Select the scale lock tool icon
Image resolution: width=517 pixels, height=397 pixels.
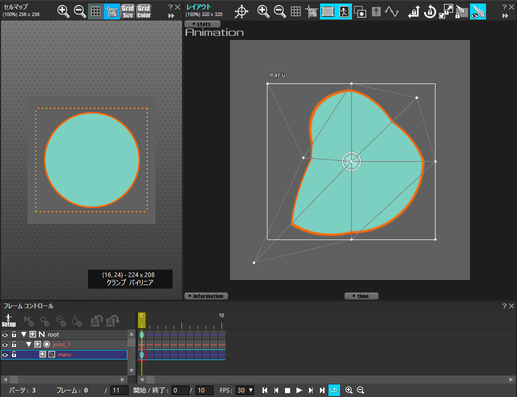446,12
